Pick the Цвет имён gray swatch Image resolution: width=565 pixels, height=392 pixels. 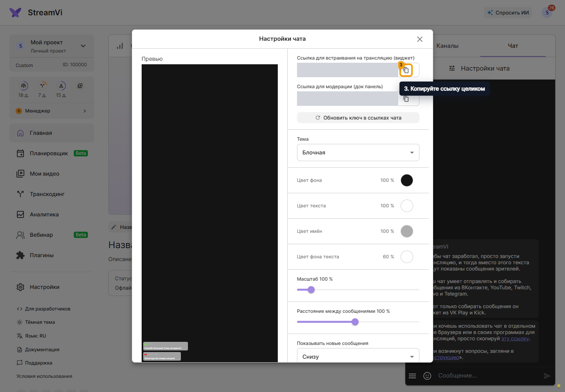pos(407,231)
